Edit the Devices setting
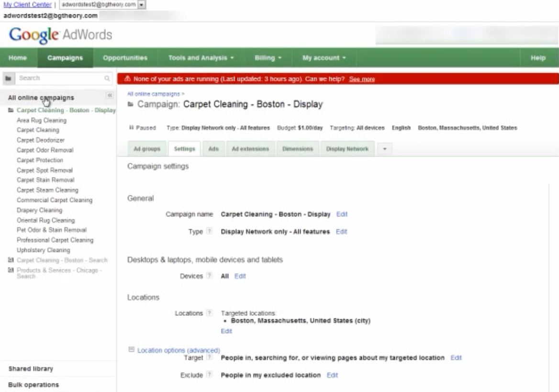The height and width of the screenshot is (392, 559). (240, 276)
